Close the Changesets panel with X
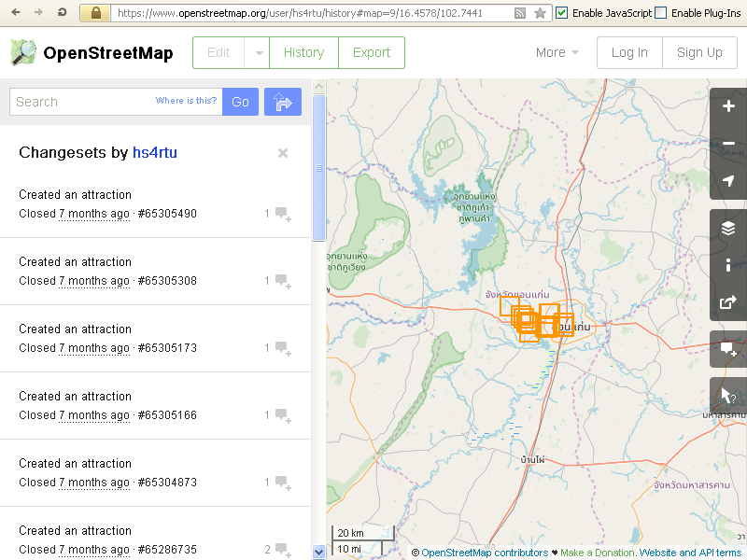Image resolution: width=747 pixels, height=560 pixels. click(283, 153)
